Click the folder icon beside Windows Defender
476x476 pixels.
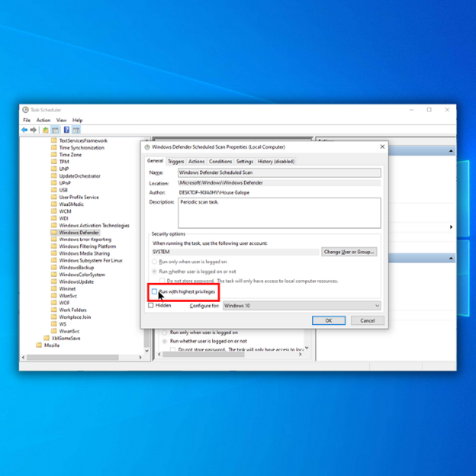[x=53, y=232]
